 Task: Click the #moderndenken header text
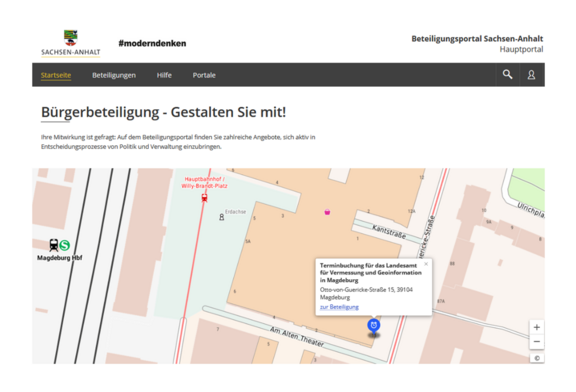click(x=152, y=43)
